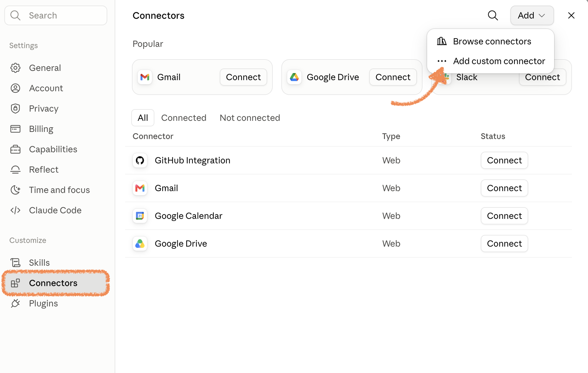
Task: Click the Billing card icon
Action: pos(15,129)
